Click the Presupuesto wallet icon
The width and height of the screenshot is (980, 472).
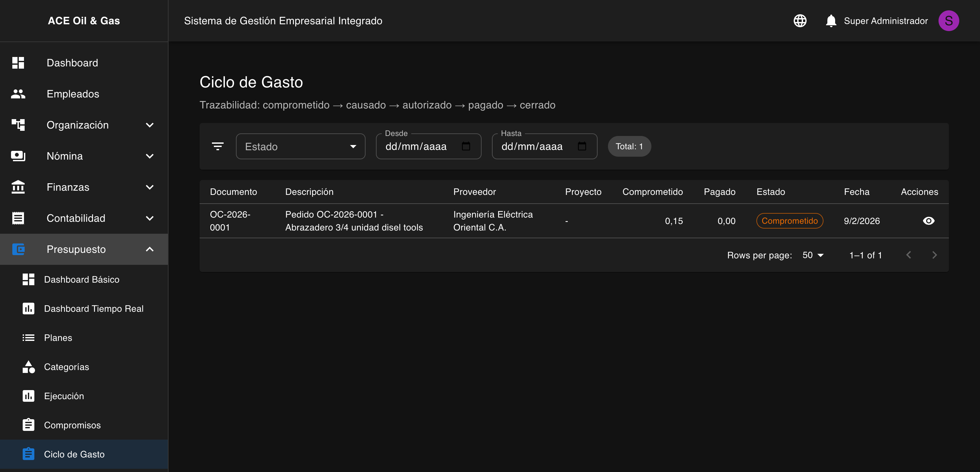click(18, 249)
